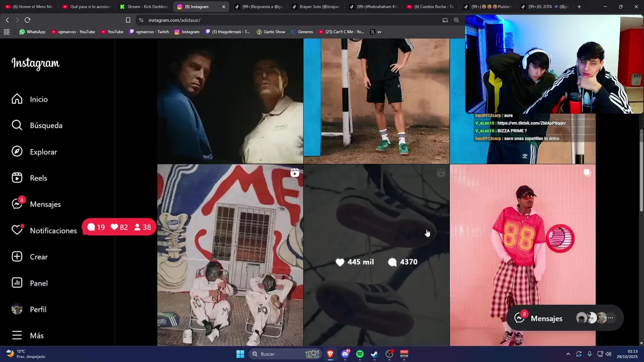Go to Instagram Inicio home

tap(30, 99)
